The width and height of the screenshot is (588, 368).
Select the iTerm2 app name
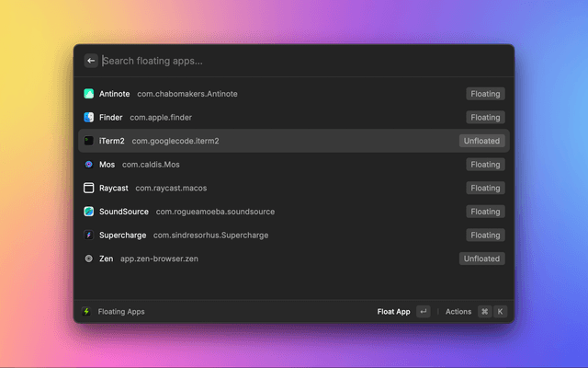pos(112,141)
